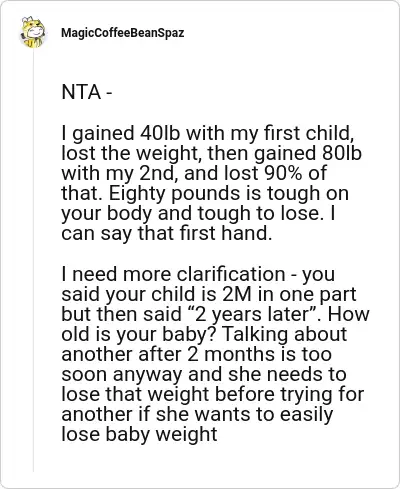Click the sentence starting "Eighty pounds is tough"
400x489 pixels.
pyautogui.click(x=229, y=193)
